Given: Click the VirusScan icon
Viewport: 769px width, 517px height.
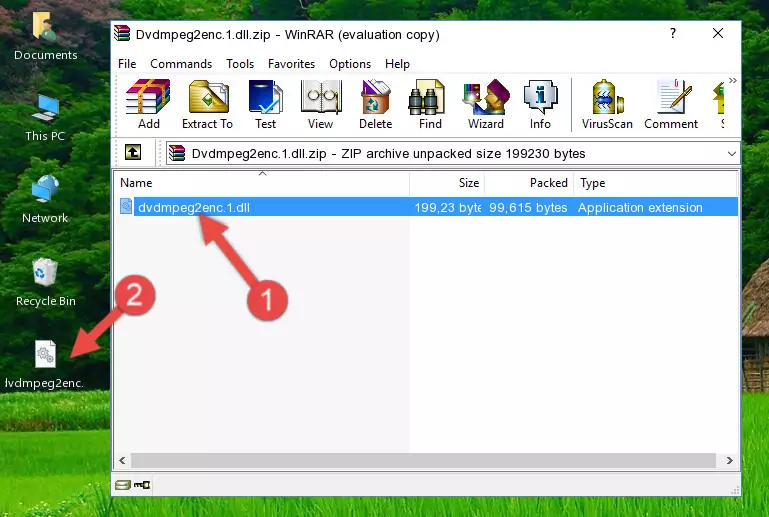Looking at the screenshot, I should 607,104.
